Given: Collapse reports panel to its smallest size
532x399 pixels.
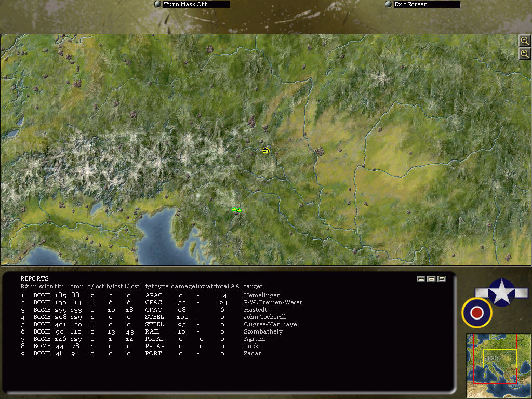Looking at the screenshot, I should (421, 279).
